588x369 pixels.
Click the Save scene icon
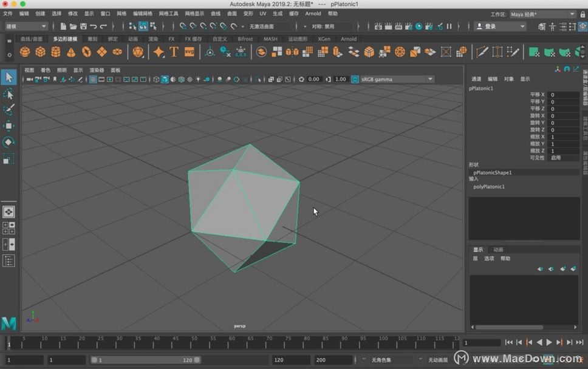83,26
